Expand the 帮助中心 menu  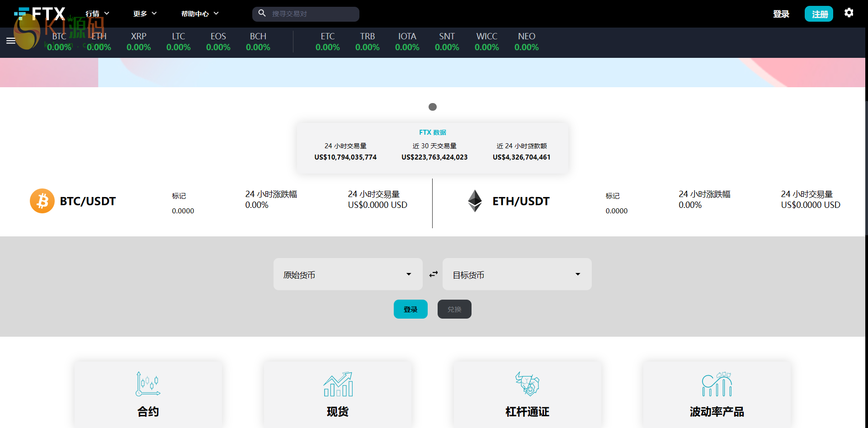200,14
